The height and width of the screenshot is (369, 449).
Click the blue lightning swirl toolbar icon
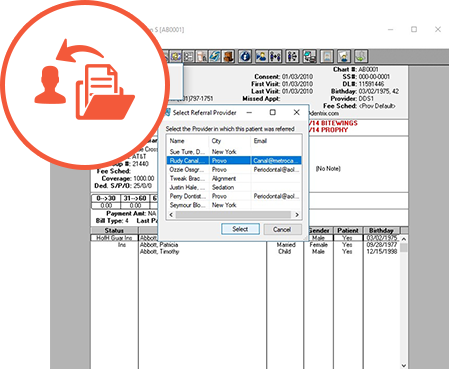215,56
